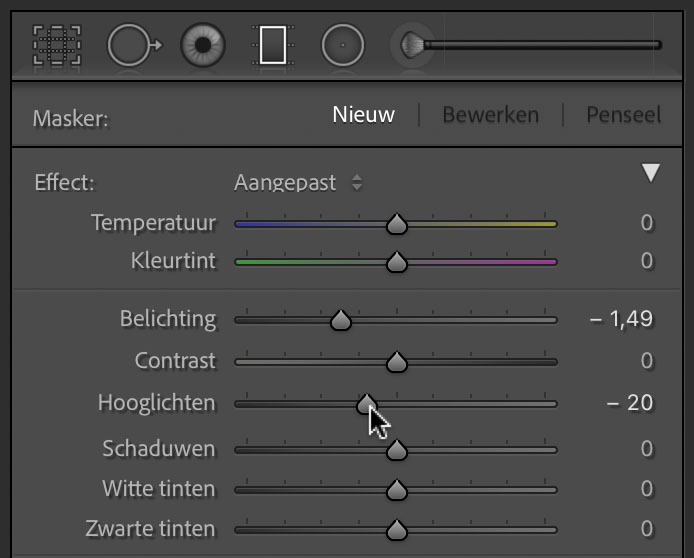Click the Belichting slider handle
The width and height of the screenshot is (694, 558).
pos(341,320)
